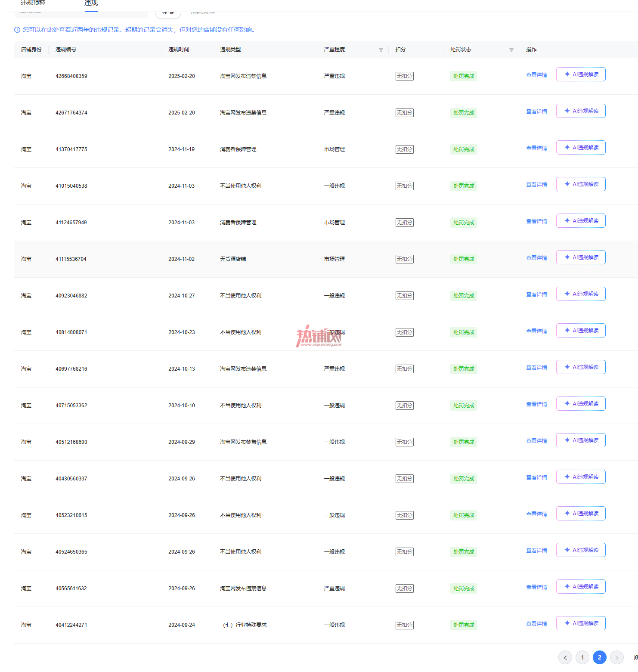Image resolution: width=638 pixels, height=672 pixels.
Task: Open AI违规解读 for violation 41115536704
Action: pyautogui.click(x=581, y=257)
